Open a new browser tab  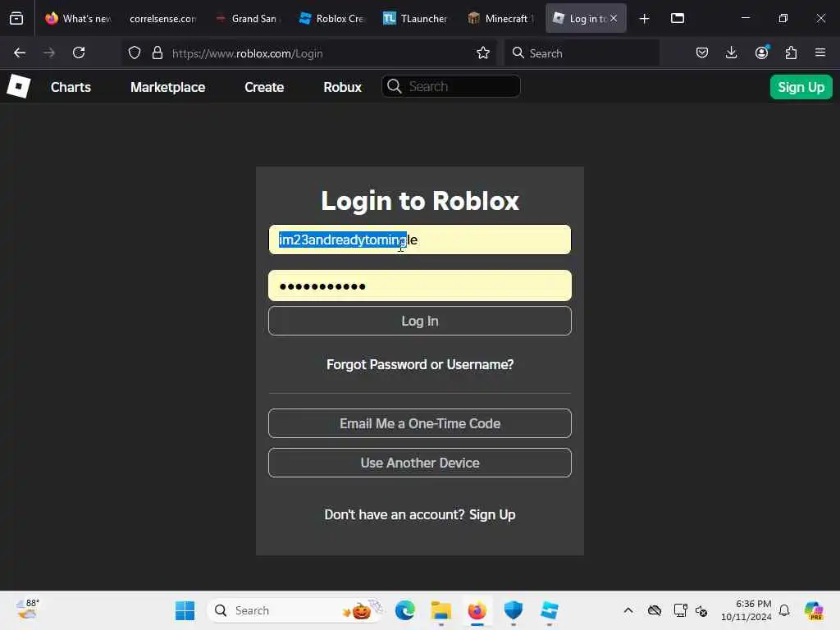coord(645,19)
